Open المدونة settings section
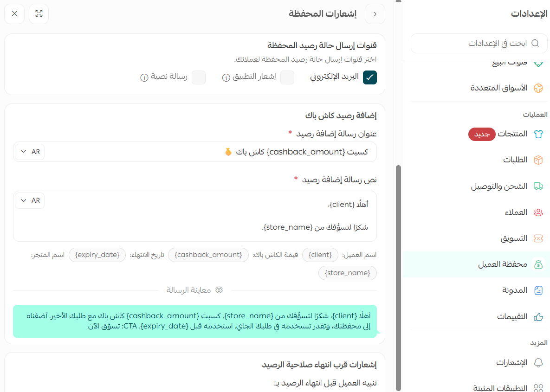 coord(476,290)
